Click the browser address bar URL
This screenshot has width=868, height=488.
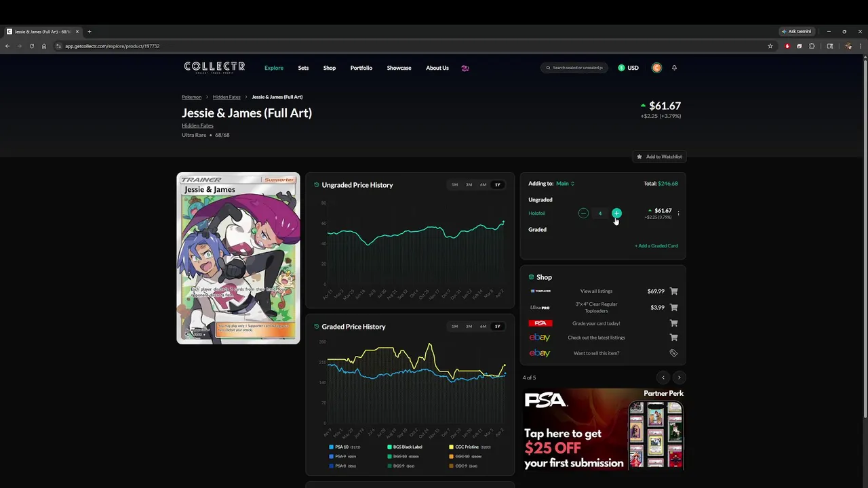tap(112, 46)
